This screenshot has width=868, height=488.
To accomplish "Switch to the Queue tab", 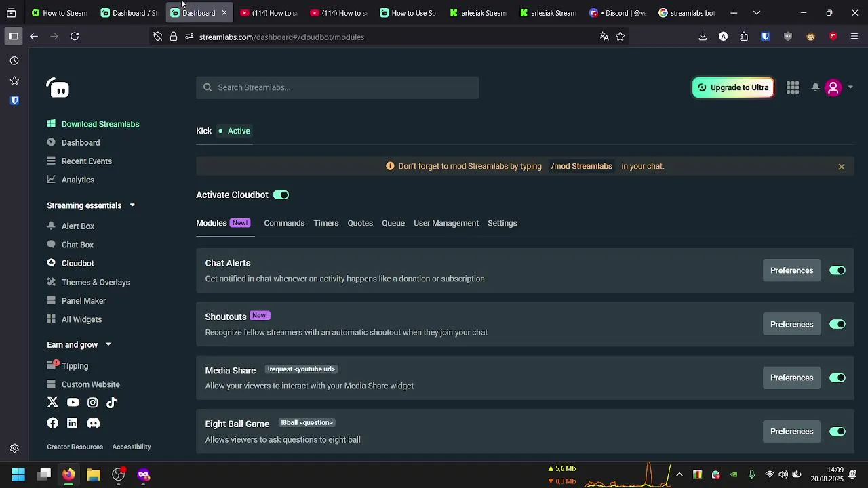I will tap(393, 223).
